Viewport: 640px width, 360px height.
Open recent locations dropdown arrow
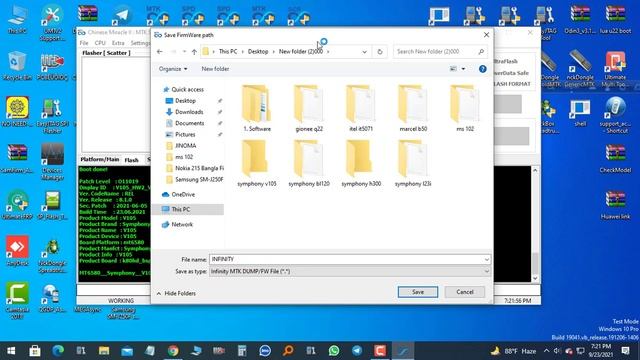coord(184,51)
